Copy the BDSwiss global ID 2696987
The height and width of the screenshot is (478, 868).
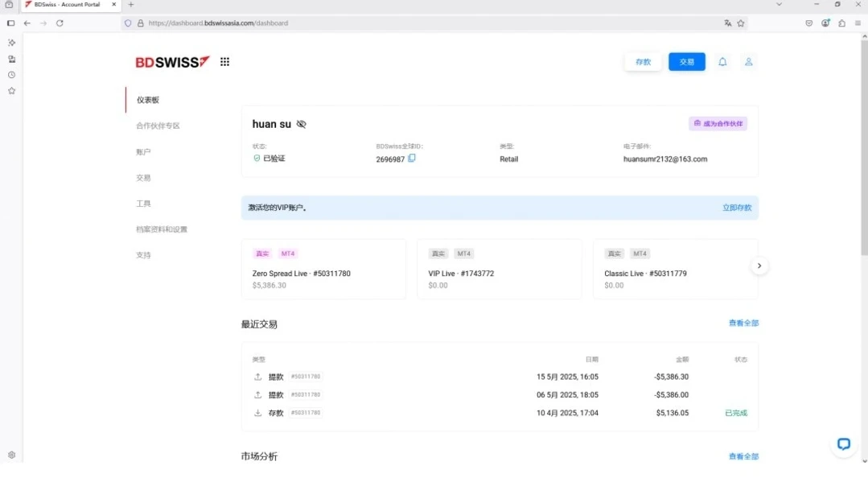412,159
